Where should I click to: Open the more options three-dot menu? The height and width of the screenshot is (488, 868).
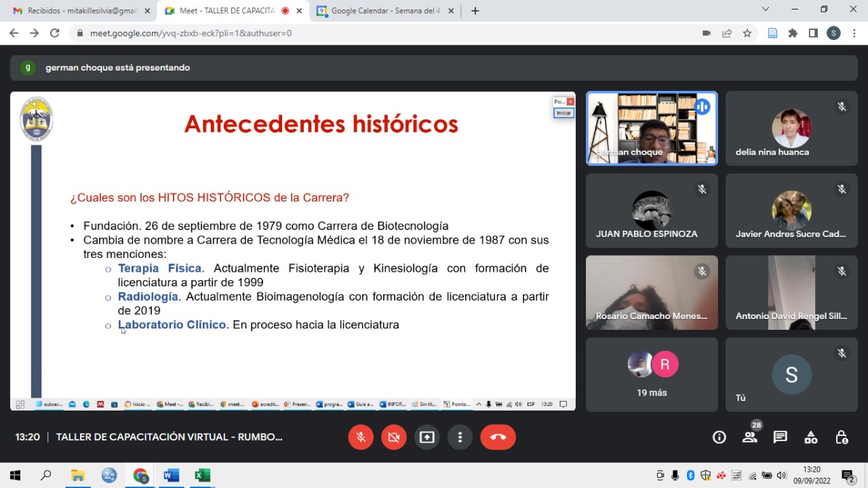(x=460, y=437)
